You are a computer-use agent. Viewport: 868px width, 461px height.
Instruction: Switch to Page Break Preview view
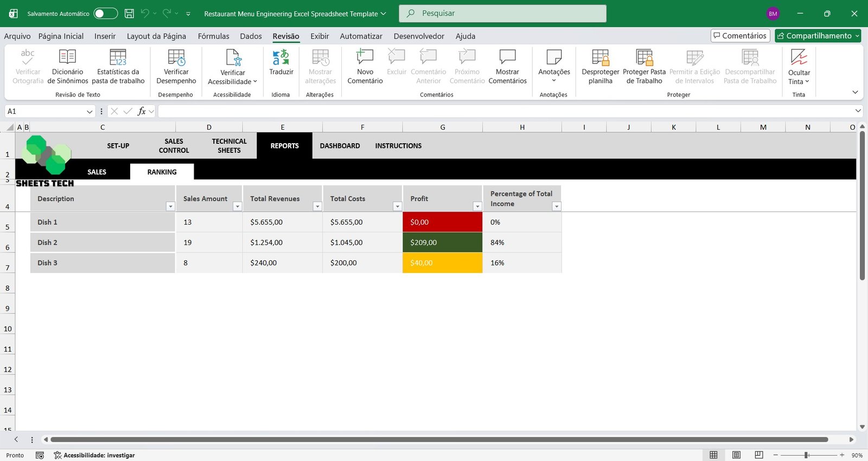759,455
